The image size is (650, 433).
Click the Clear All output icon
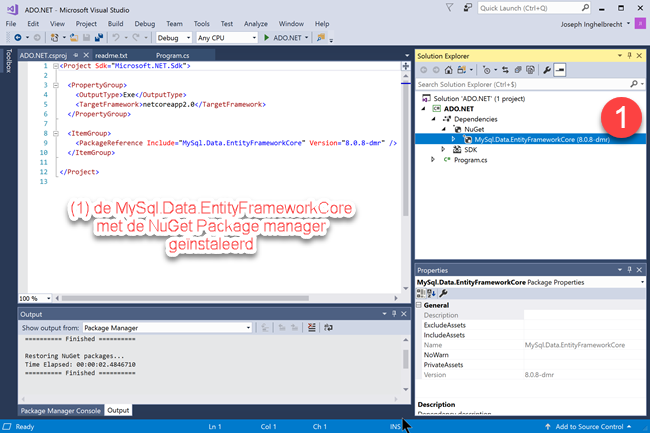pyautogui.click(x=312, y=328)
